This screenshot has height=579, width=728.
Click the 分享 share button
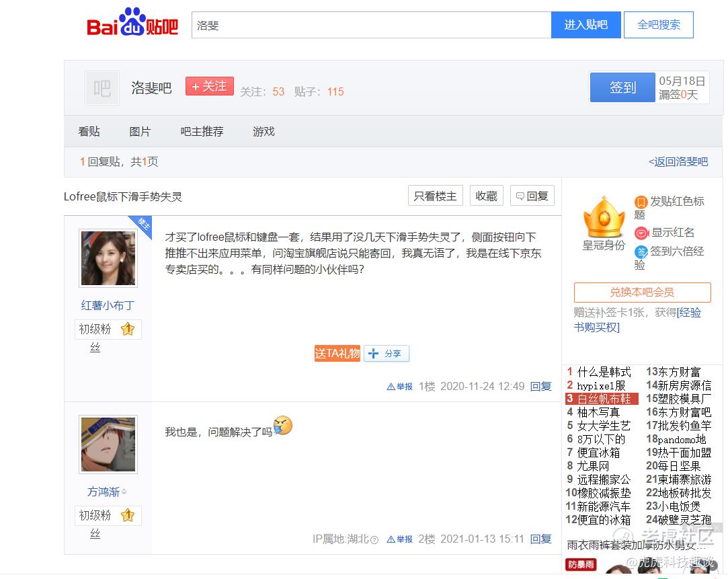387,353
